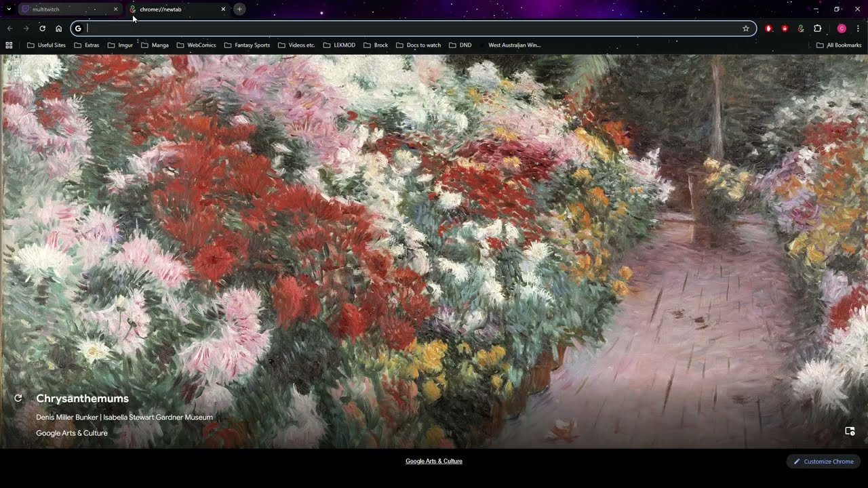Open the red hand extension icon

pos(768,28)
